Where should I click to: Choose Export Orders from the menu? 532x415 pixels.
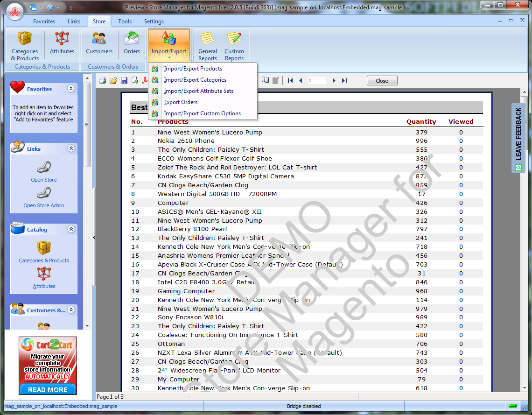pos(203,102)
